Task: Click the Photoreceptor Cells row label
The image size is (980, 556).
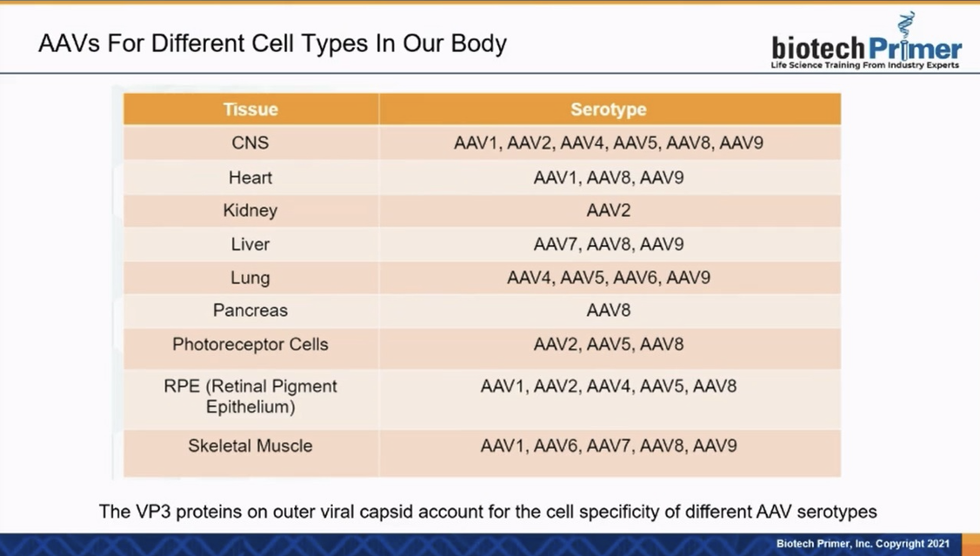Action: pyautogui.click(x=250, y=345)
